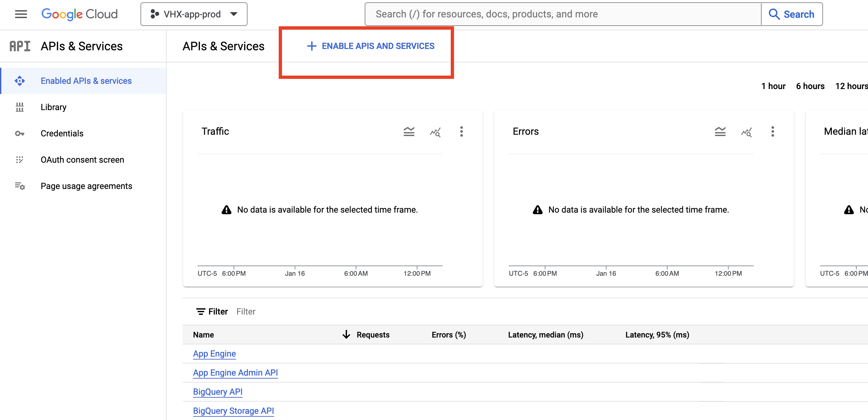
Task: Click the API icon in sidebar header
Action: pos(20,46)
